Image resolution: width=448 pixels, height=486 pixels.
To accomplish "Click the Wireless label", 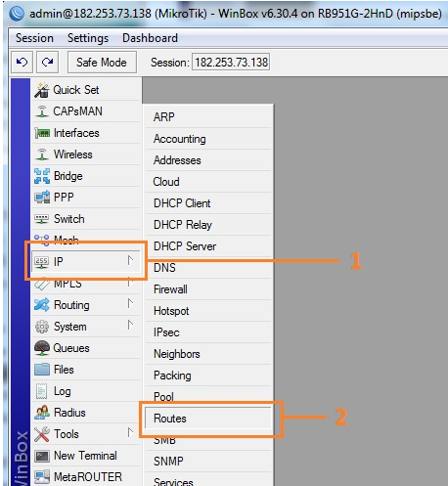I will pos(73,155).
